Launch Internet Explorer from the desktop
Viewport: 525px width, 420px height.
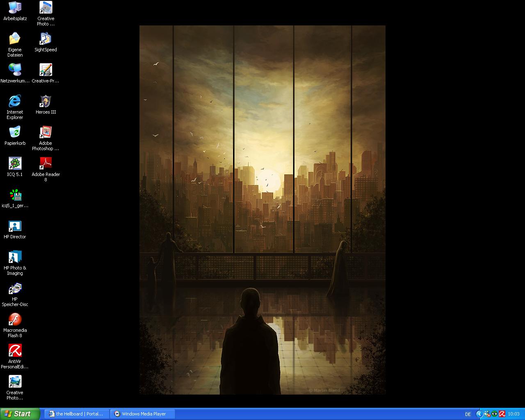(15, 101)
